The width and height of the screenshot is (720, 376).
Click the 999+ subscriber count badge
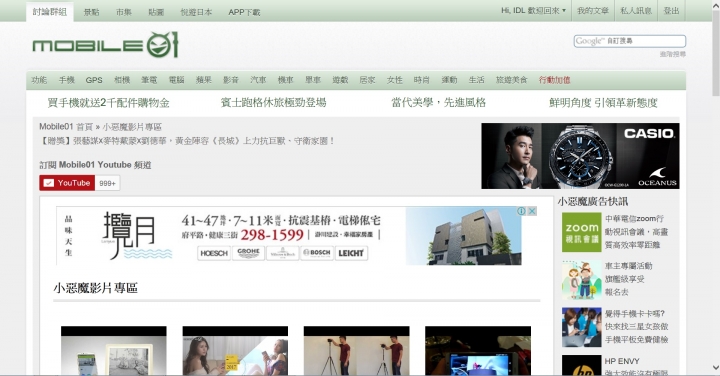(107, 183)
